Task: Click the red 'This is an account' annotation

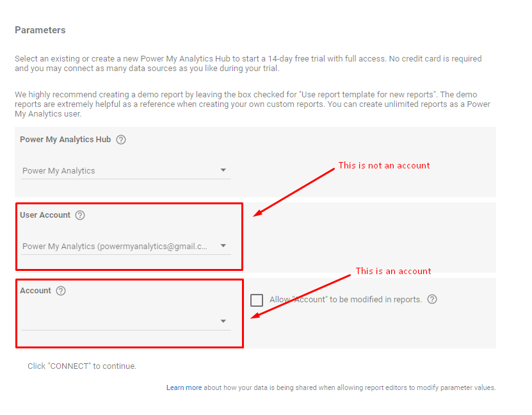Action: (x=393, y=271)
